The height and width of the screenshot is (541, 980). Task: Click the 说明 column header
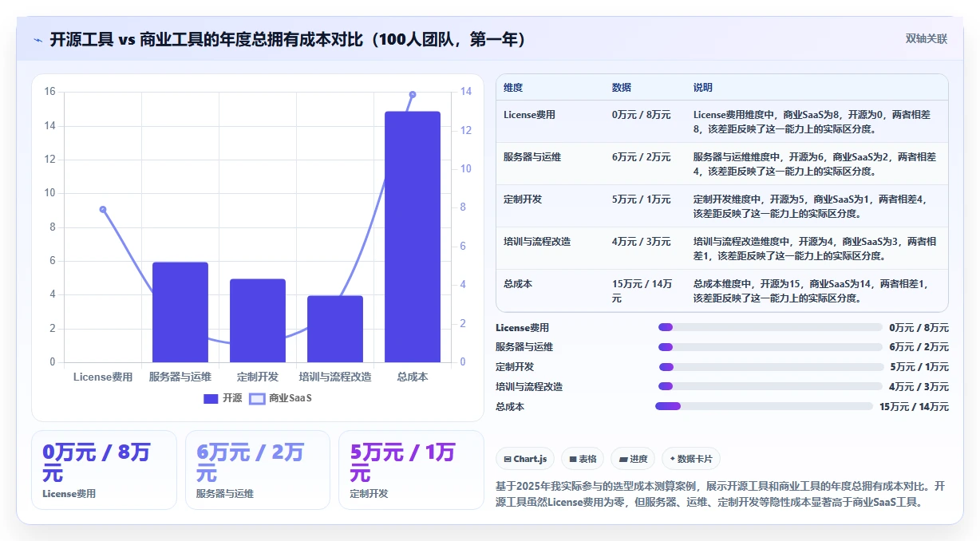[703, 88]
